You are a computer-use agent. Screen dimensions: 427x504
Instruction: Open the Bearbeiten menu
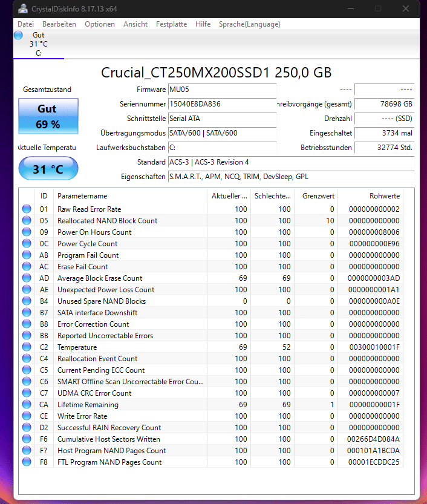coord(59,24)
